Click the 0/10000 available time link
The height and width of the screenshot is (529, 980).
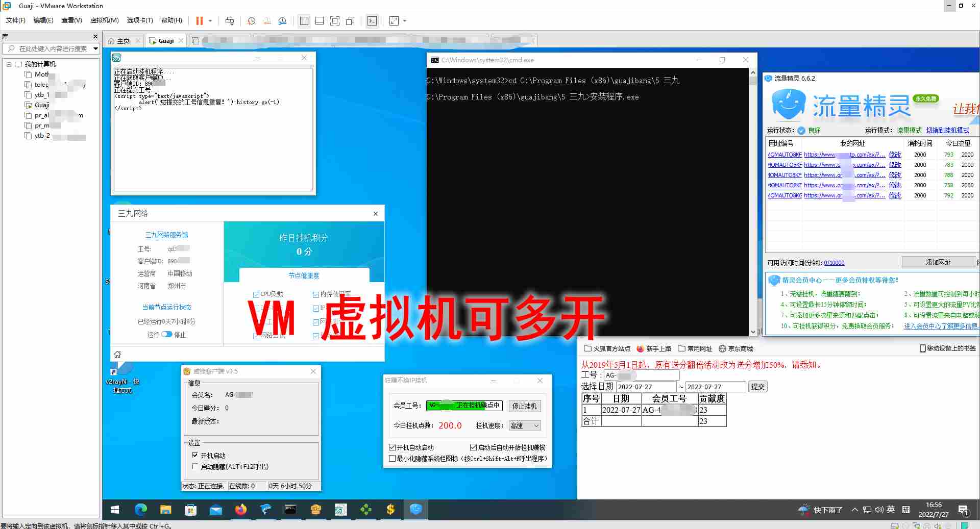[x=834, y=263]
